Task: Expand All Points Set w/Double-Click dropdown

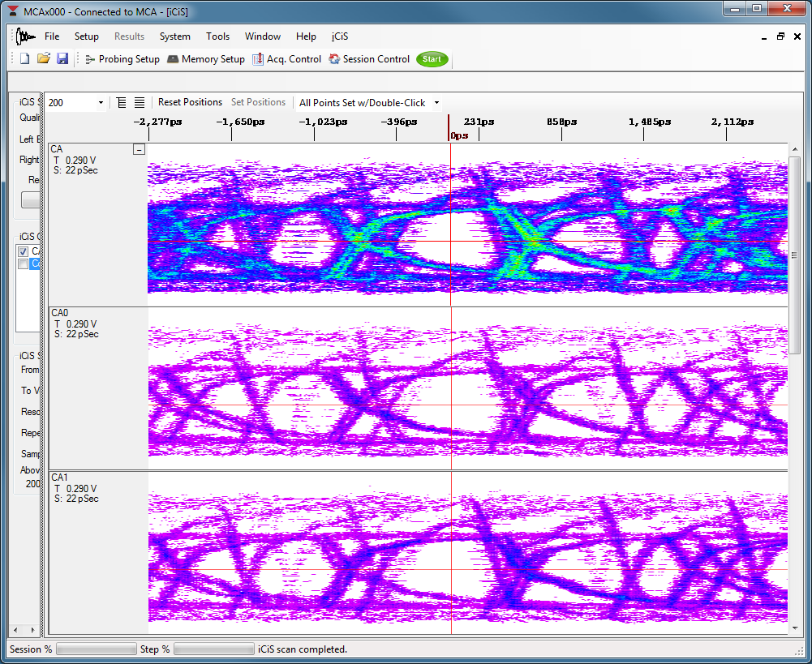Action: 436,103
